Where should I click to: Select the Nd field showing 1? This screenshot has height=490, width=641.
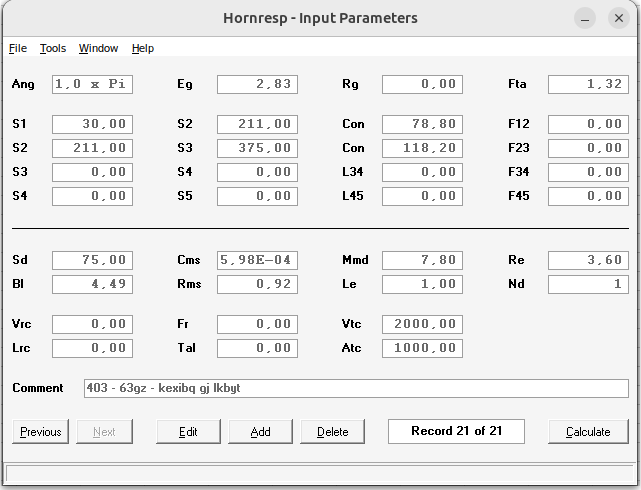pyautogui.click(x=588, y=284)
